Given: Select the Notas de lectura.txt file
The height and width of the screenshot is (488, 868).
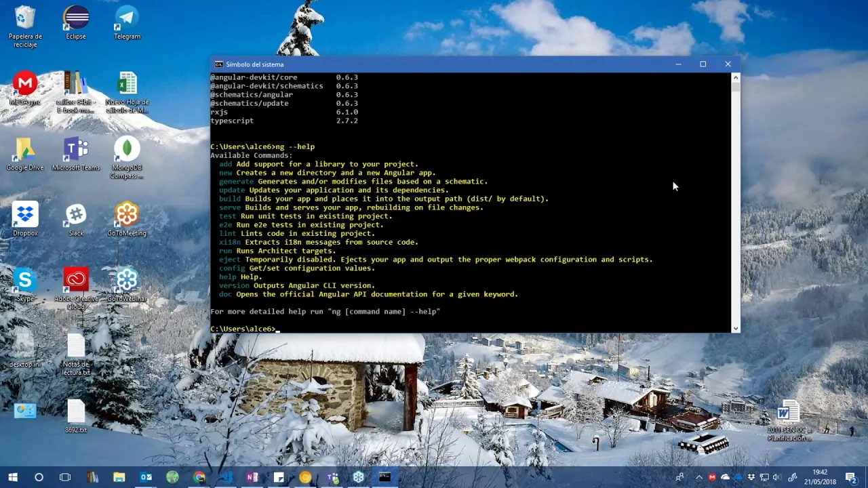Looking at the screenshot, I should tap(76, 354).
